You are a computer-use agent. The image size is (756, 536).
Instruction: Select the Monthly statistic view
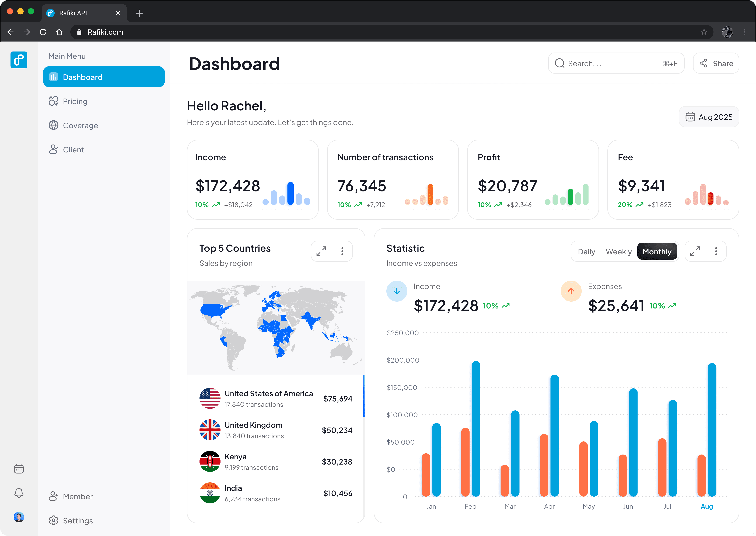click(657, 252)
